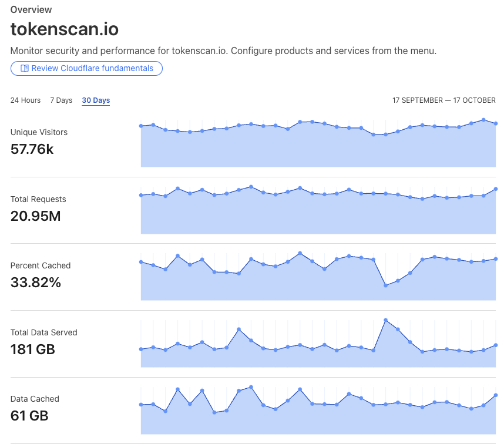The height and width of the screenshot is (444, 504).
Task: Click the Total Requests 20.95M value
Action: 36,216
